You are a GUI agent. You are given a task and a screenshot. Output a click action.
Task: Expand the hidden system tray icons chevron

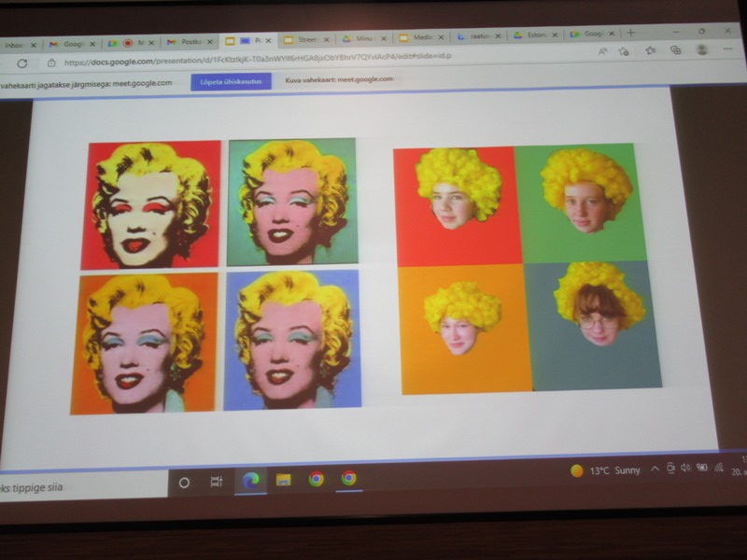click(655, 469)
